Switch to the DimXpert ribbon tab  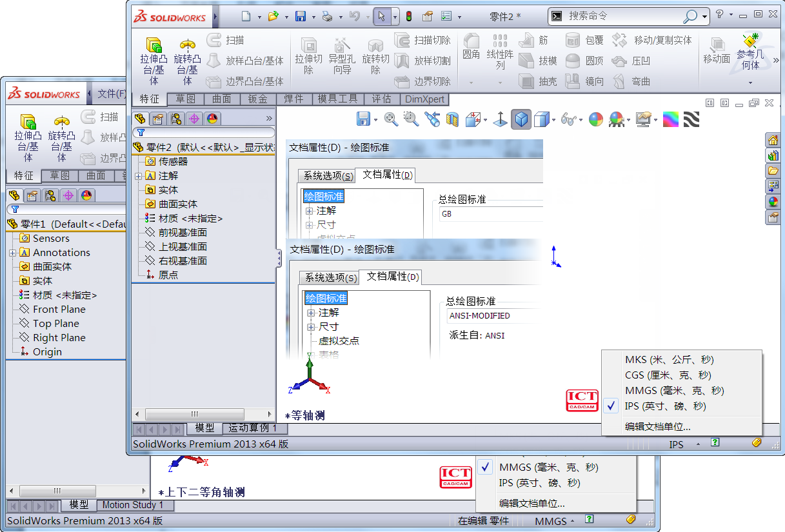(424, 99)
